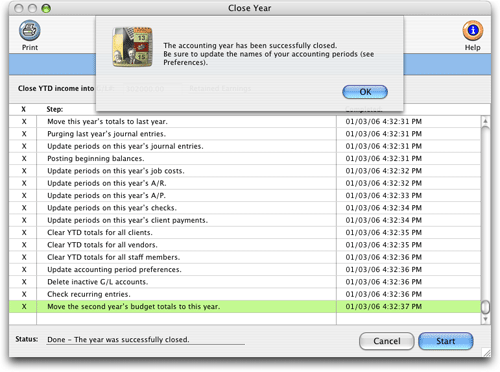Select 'Posting beginning balances.' step
Viewport: 500px width, 372px height.
coord(245,159)
